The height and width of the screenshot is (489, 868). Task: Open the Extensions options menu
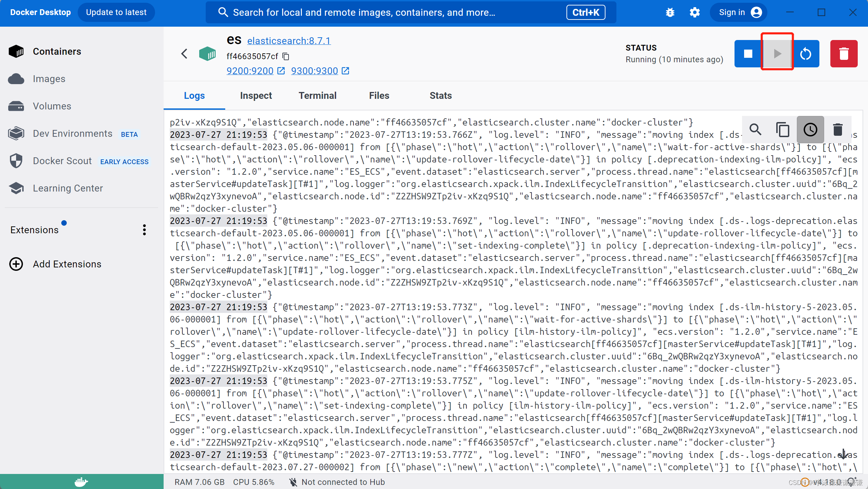tap(144, 230)
